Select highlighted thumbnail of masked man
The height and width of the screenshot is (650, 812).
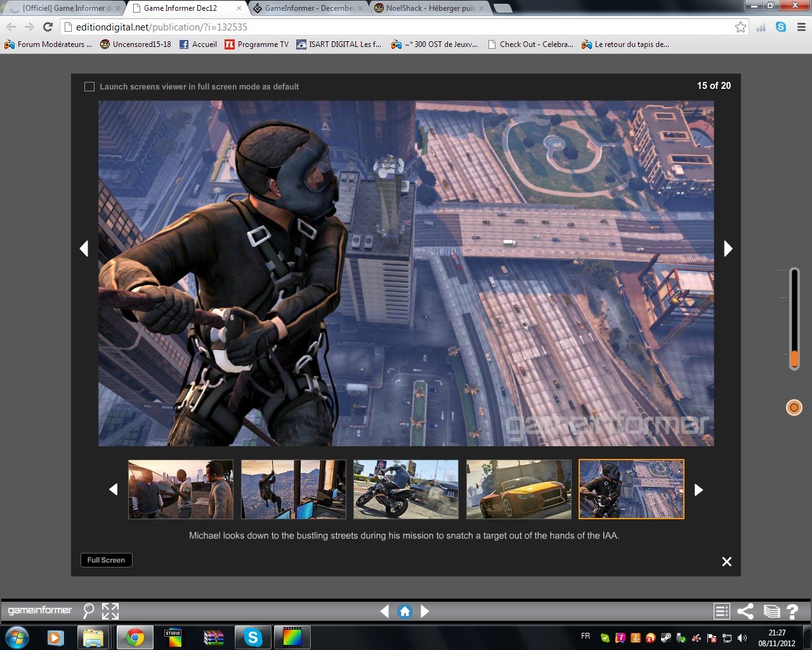pyautogui.click(x=632, y=489)
